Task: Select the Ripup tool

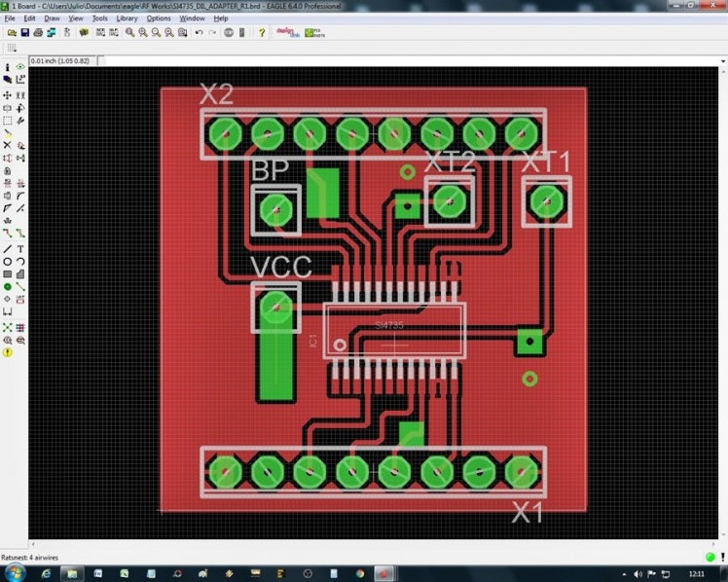Action: [20, 234]
